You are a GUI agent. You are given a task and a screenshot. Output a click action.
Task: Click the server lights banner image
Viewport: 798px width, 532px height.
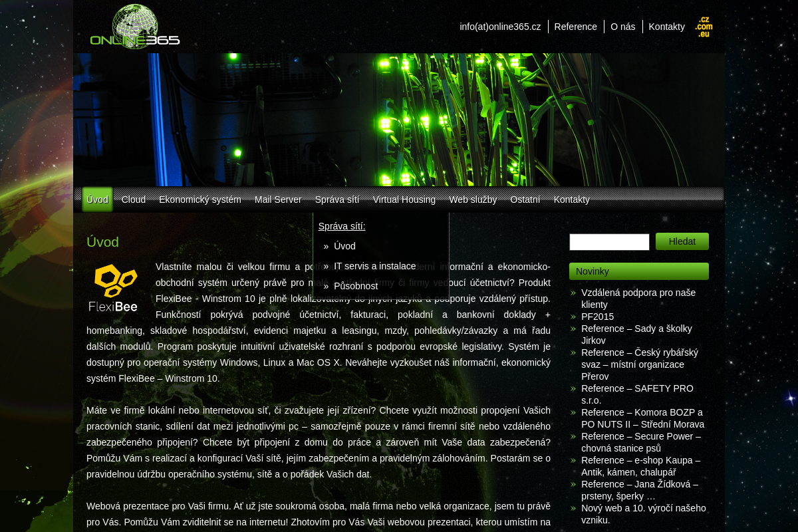tap(398, 120)
